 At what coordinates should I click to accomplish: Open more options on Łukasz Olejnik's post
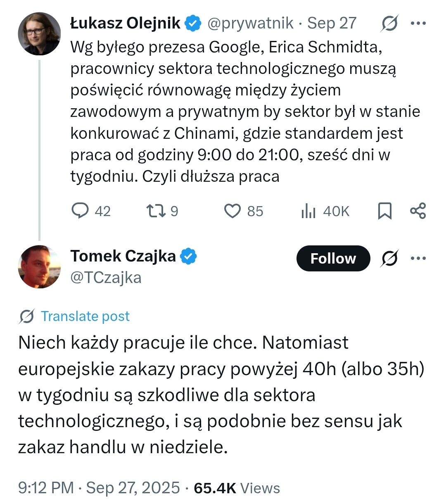click(x=418, y=24)
